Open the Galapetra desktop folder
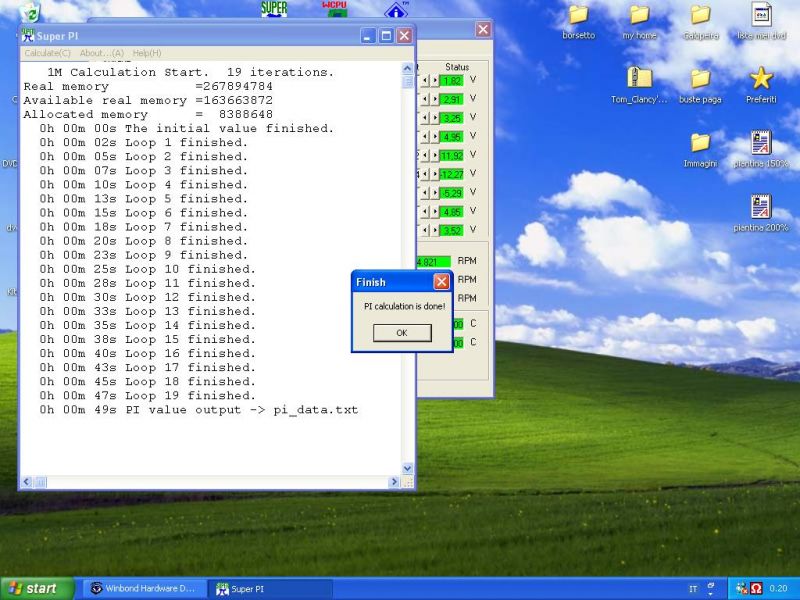This screenshot has width=800, height=600. (701, 22)
